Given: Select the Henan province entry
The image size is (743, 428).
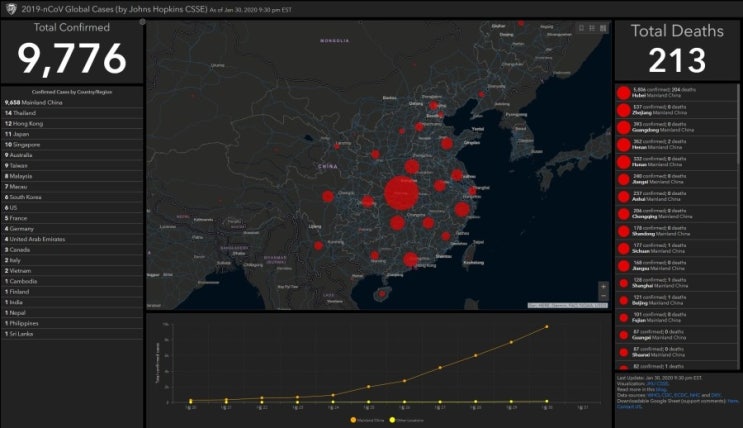Looking at the screenshot, I should tap(676, 145).
